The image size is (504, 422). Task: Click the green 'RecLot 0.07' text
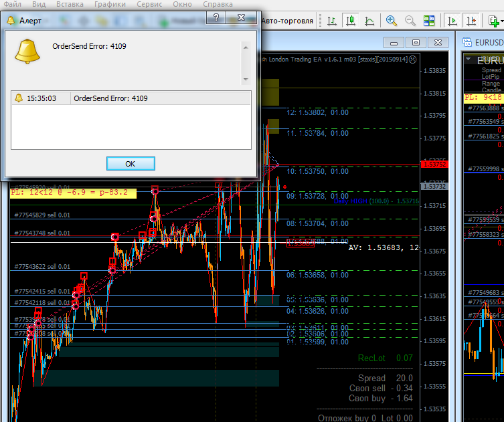[386, 358]
